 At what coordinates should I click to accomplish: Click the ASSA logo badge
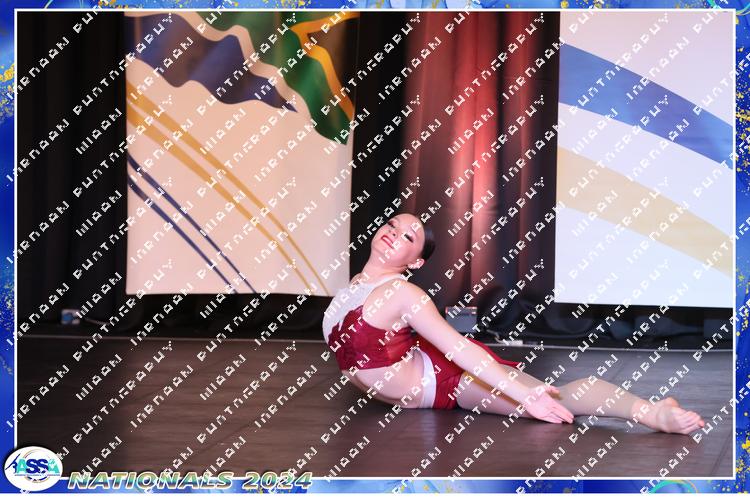pos(33,468)
